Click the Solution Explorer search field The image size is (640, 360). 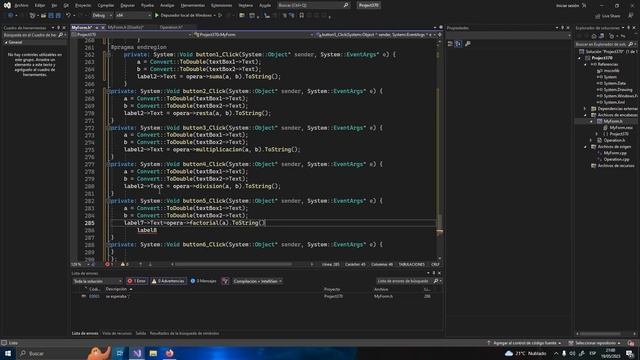click(x=606, y=44)
